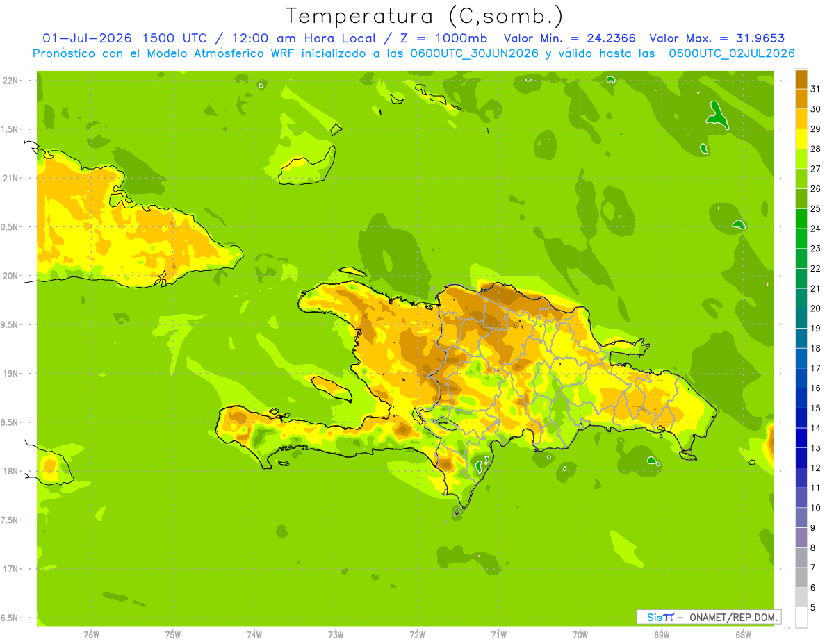Click the '69W' longitude axis label
This screenshot has width=834, height=644.
pos(662,634)
